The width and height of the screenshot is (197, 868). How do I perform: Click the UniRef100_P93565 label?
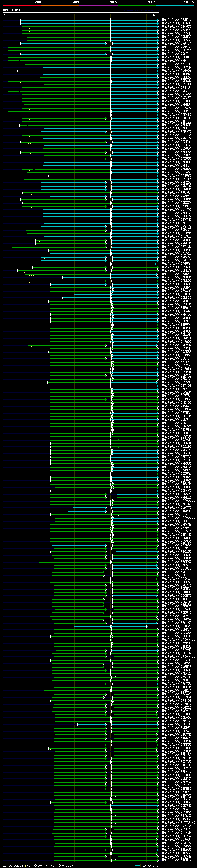177,176
